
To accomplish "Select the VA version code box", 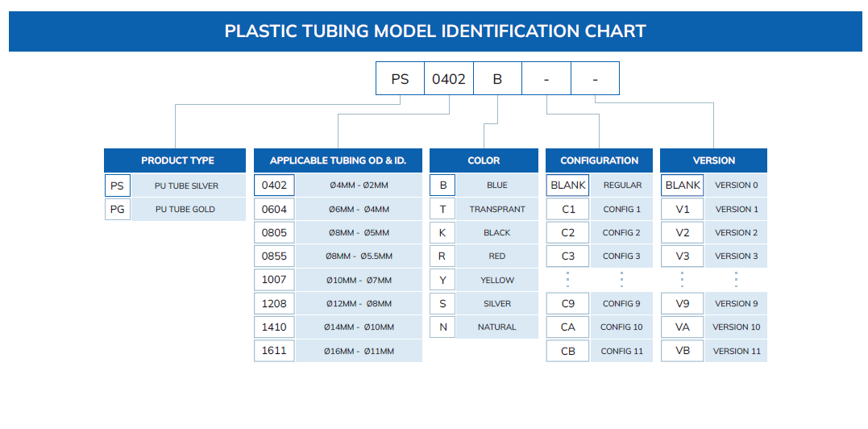I will (x=683, y=327).
